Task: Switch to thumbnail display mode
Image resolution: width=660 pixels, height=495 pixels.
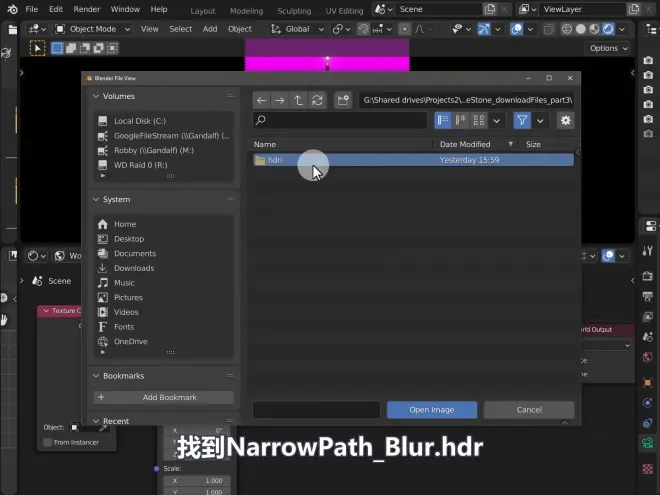Action: tap(479, 120)
